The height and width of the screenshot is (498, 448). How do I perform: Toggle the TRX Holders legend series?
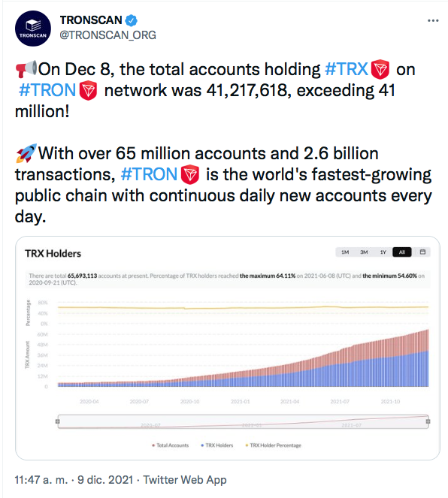pos(217,445)
